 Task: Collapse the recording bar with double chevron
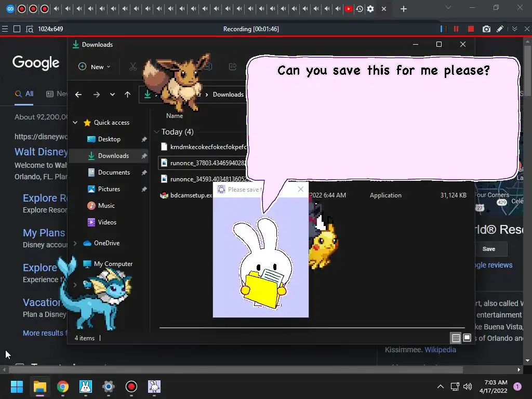point(515,29)
